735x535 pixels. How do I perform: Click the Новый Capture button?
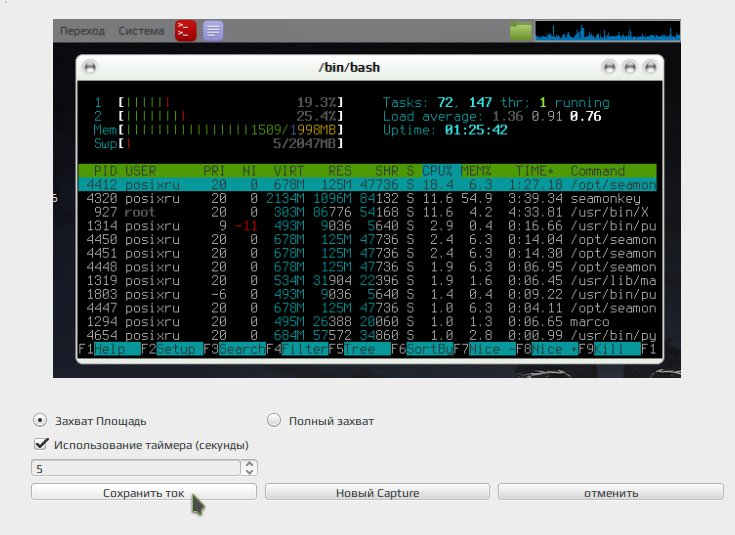click(377, 493)
